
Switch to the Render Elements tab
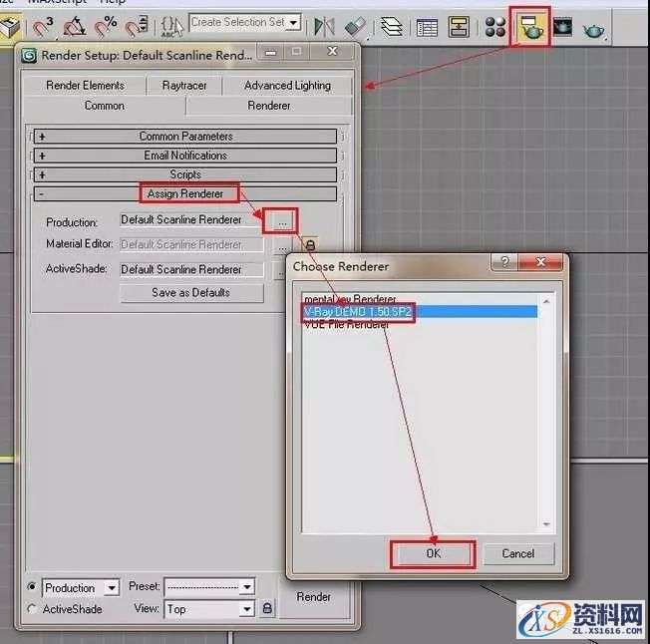tap(85, 86)
